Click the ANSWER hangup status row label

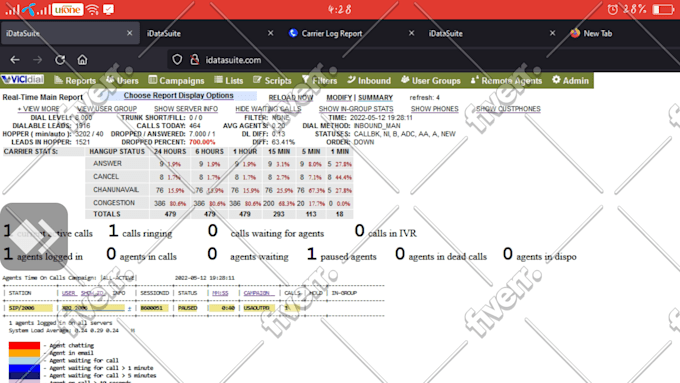coord(107,164)
